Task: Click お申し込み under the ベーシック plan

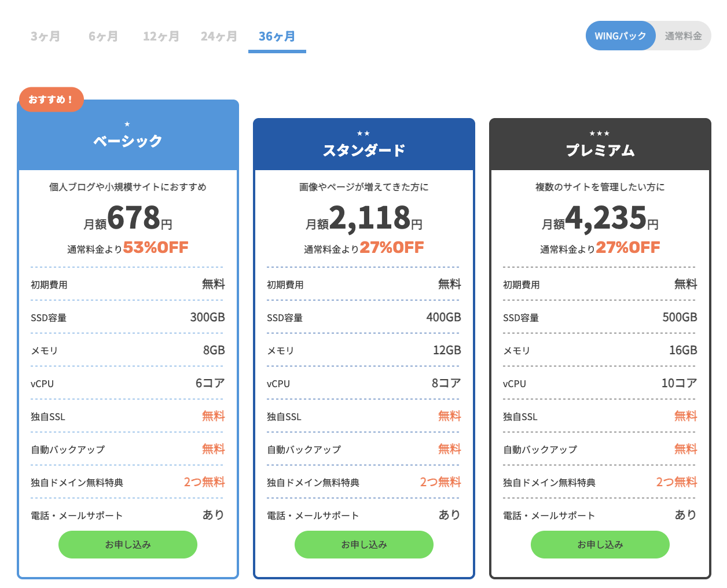Action: click(x=128, y=545)
